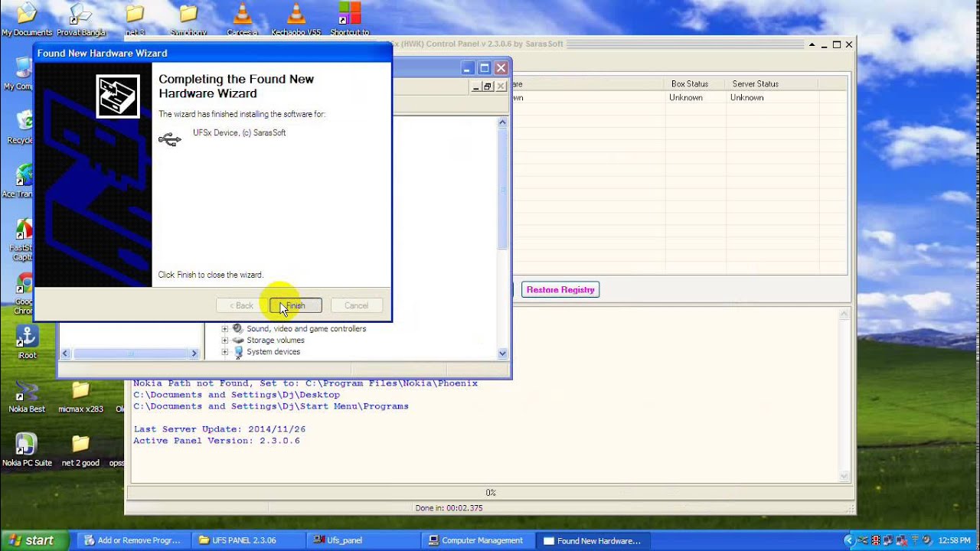Screen dimensions: 980x551
Task: Open the Nokia PC Suite desktop icon
Action: 27,449
